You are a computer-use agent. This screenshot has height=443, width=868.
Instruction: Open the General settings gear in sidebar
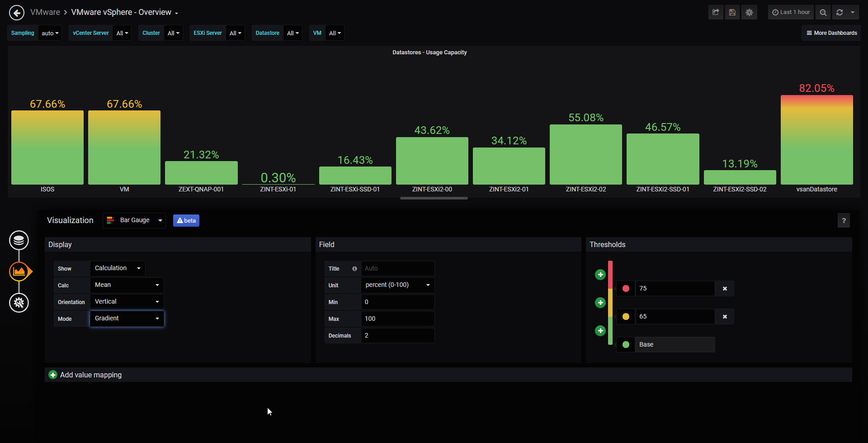click(19, 303)
